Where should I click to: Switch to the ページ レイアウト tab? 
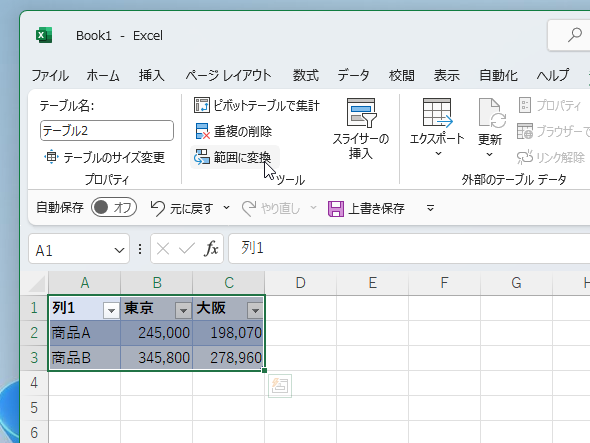228,76
